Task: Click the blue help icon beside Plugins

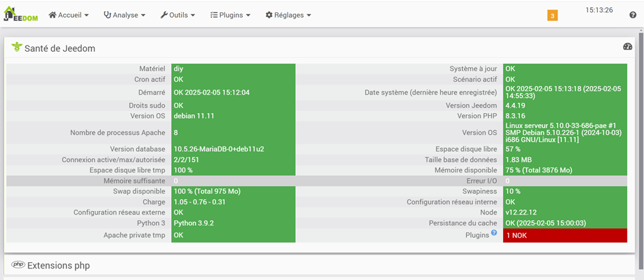Action: click(x=494, y=232)
